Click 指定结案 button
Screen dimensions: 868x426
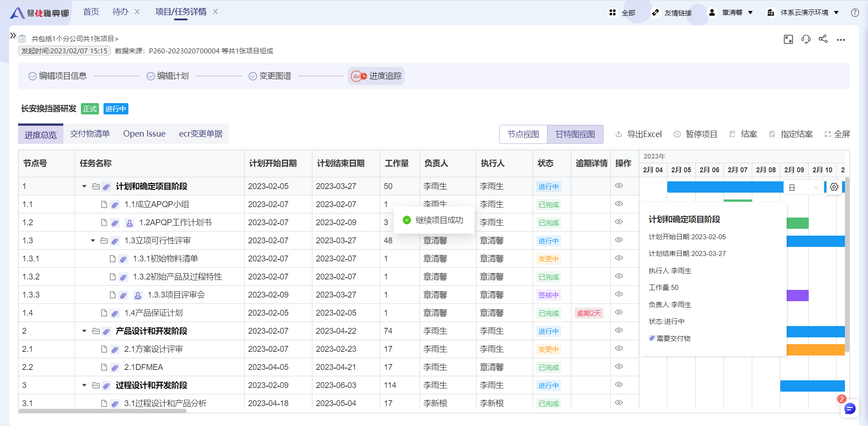791,134
